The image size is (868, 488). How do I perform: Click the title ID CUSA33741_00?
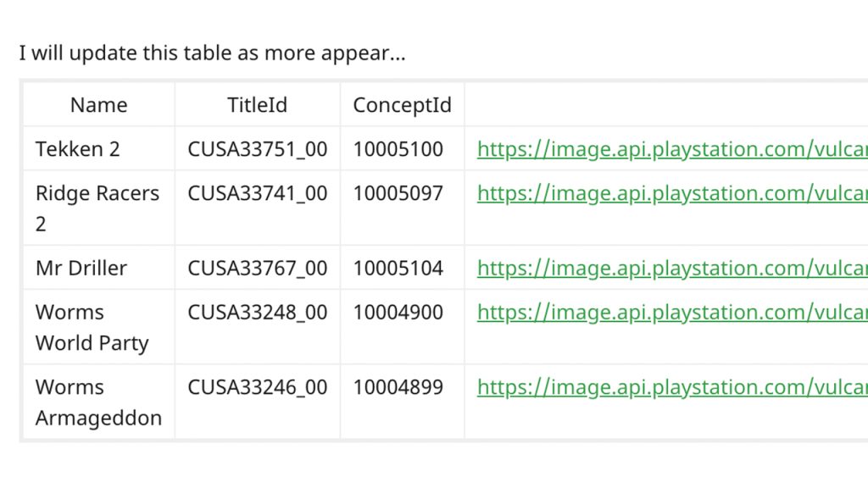point(257,194)
